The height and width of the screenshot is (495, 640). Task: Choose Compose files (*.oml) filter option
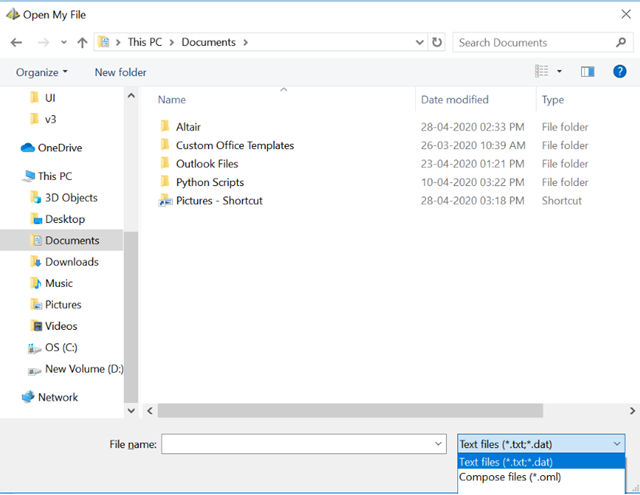coord(510,477)
